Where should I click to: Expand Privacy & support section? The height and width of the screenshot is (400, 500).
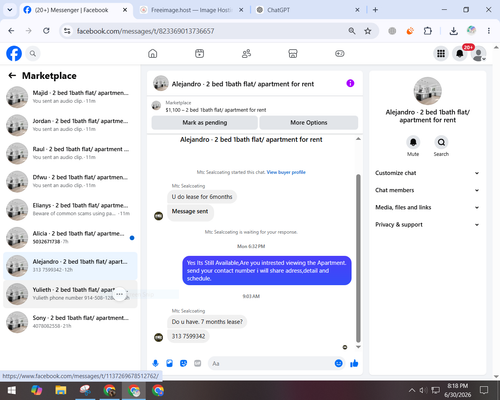coord(427,224)
